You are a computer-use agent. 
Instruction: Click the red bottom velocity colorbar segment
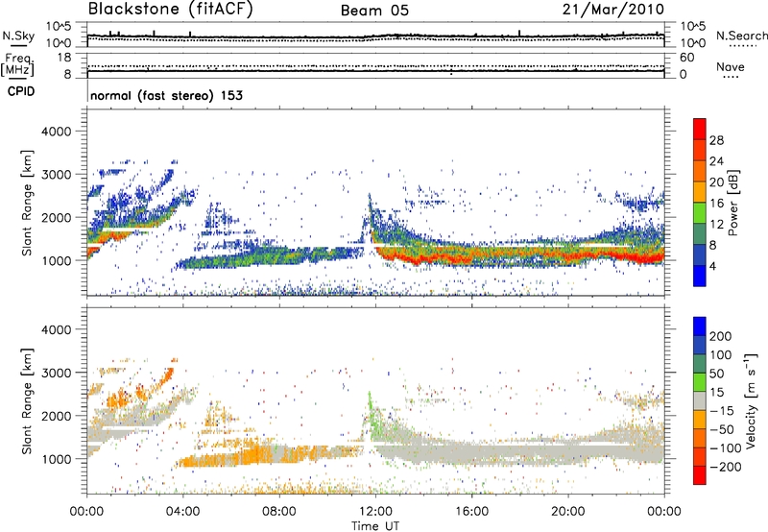click(x=700, y=475)
